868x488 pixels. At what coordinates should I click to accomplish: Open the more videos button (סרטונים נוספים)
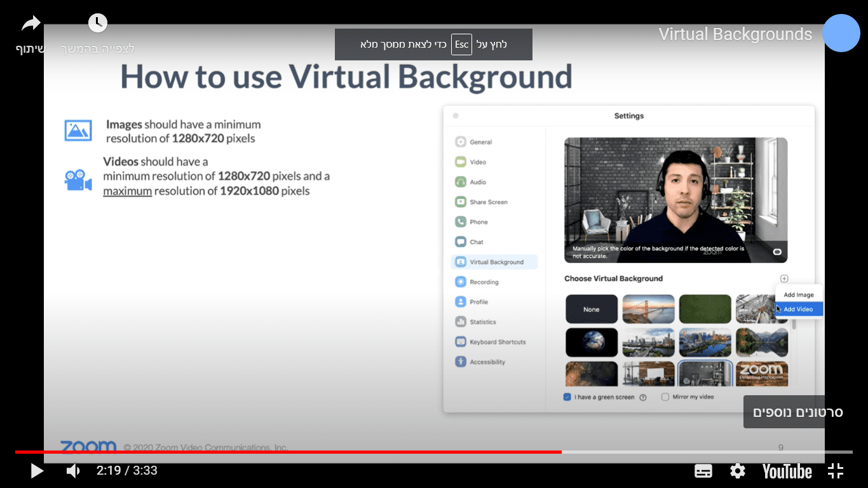click(x=797, y=412)
